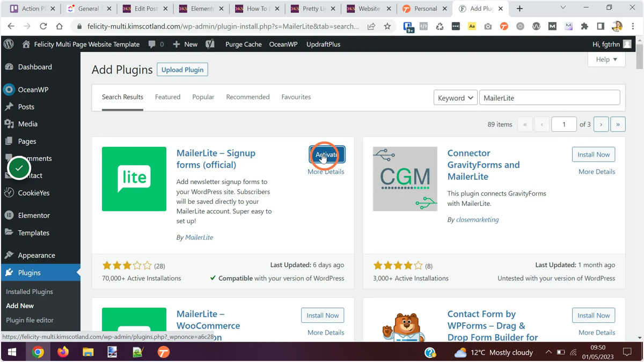Screen dimensions: 644x362
Task: Install Contact Form by WPForms plugin
Action: (594, 315)
